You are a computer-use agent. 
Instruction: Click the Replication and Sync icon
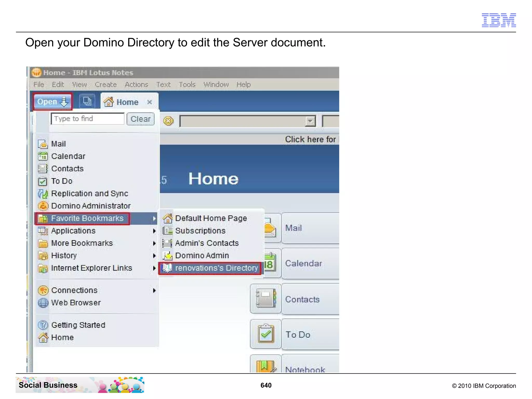coord(43,194)
